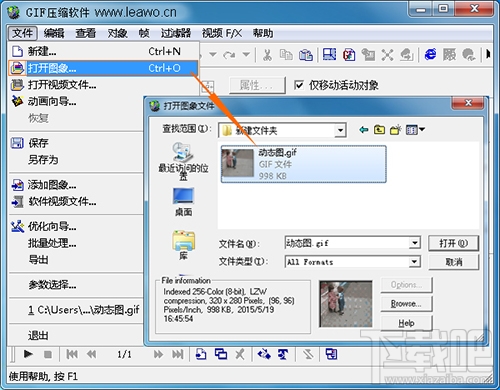Step back to the previous frame

[91, 354]
